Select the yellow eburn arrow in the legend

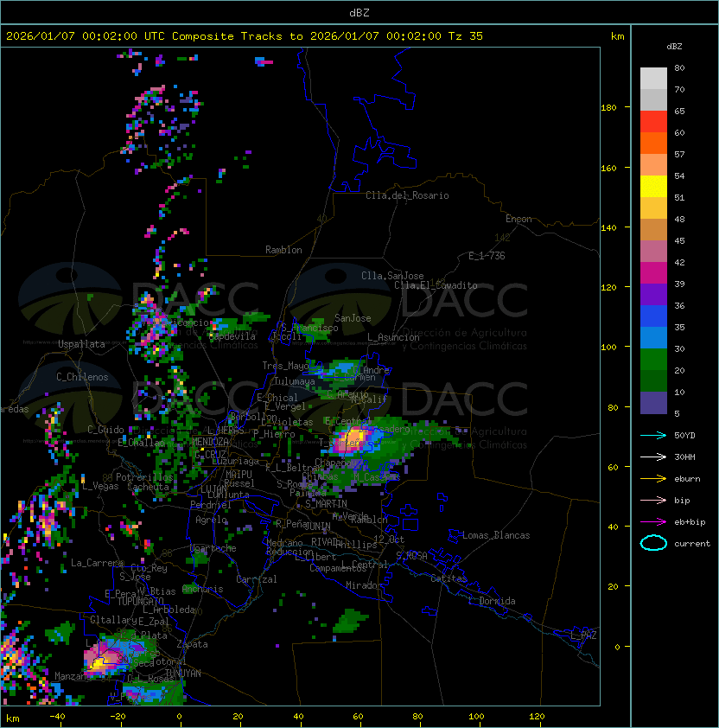coord(653,479)
